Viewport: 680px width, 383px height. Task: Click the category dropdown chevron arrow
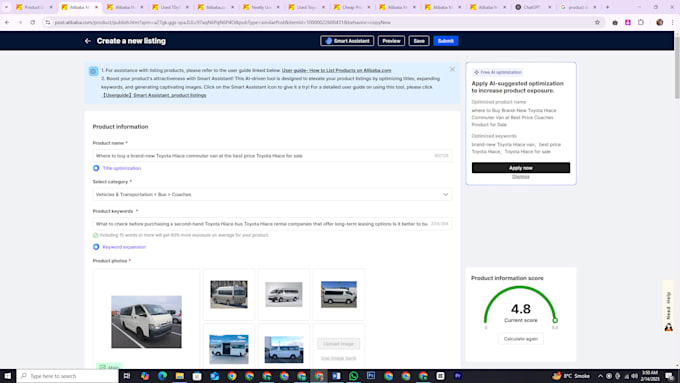point(445,194)
